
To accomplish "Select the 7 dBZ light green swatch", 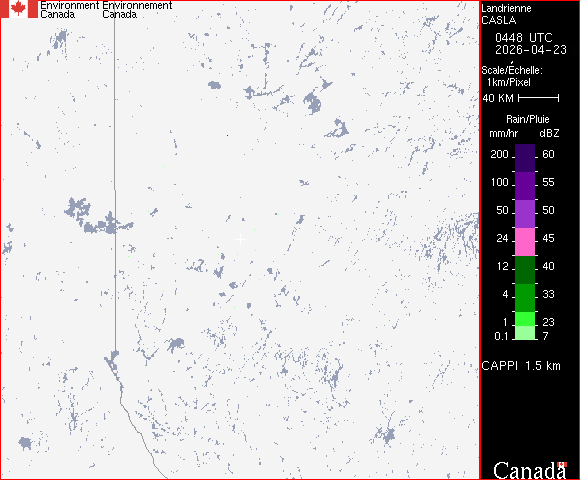I will (x=525, y=333).
